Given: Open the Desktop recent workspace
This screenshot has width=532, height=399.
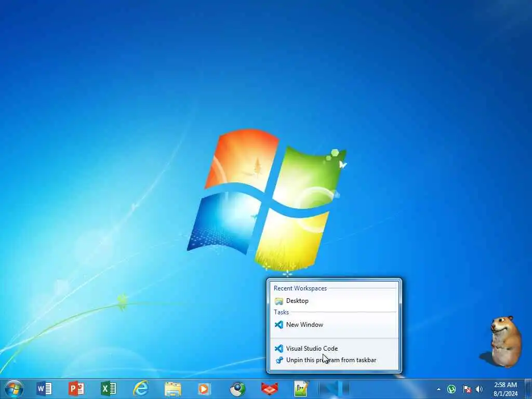Looking at the screenshot, I should coord(334,301).
